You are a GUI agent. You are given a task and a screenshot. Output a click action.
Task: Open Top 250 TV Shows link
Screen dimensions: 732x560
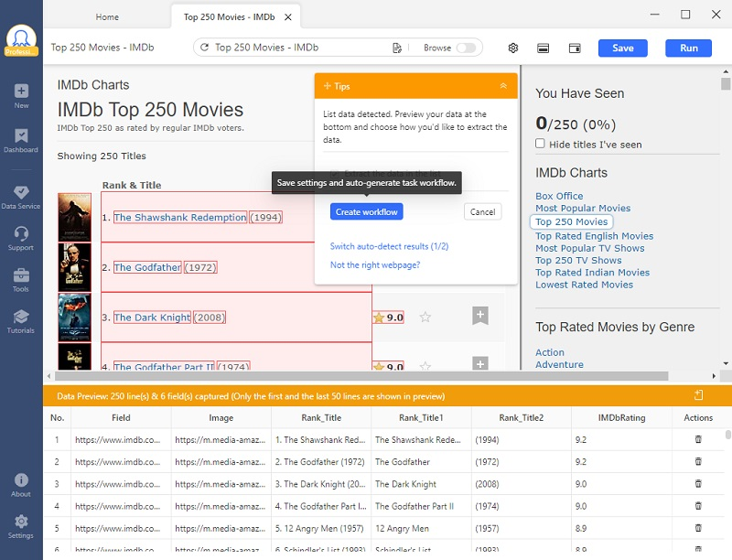pos(578,261)
